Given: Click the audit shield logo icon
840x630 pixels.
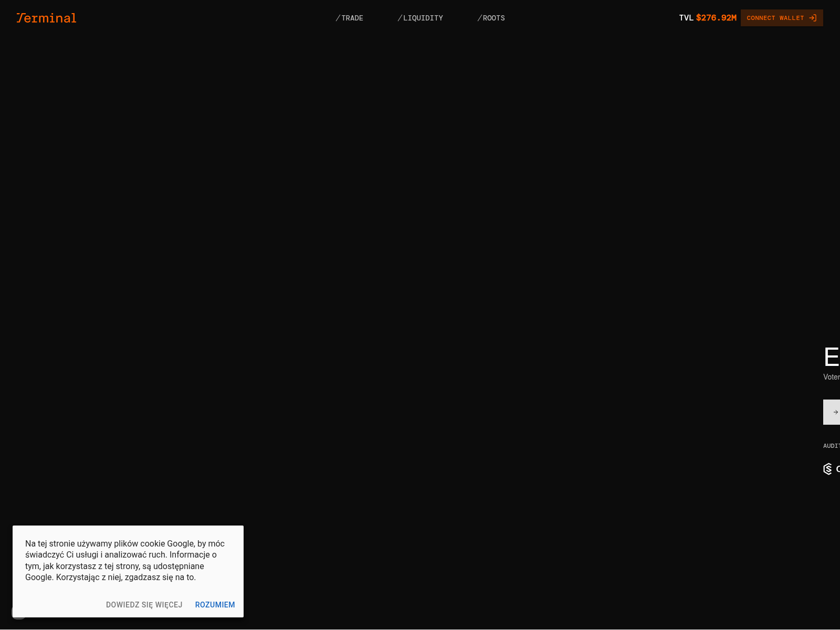Looking at the screenshot, I should pyautogui.click(x=828, y=469).
